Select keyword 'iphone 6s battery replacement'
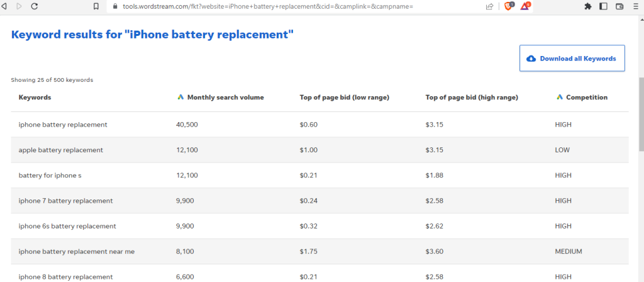644x282 pixels. coord(67,226)
